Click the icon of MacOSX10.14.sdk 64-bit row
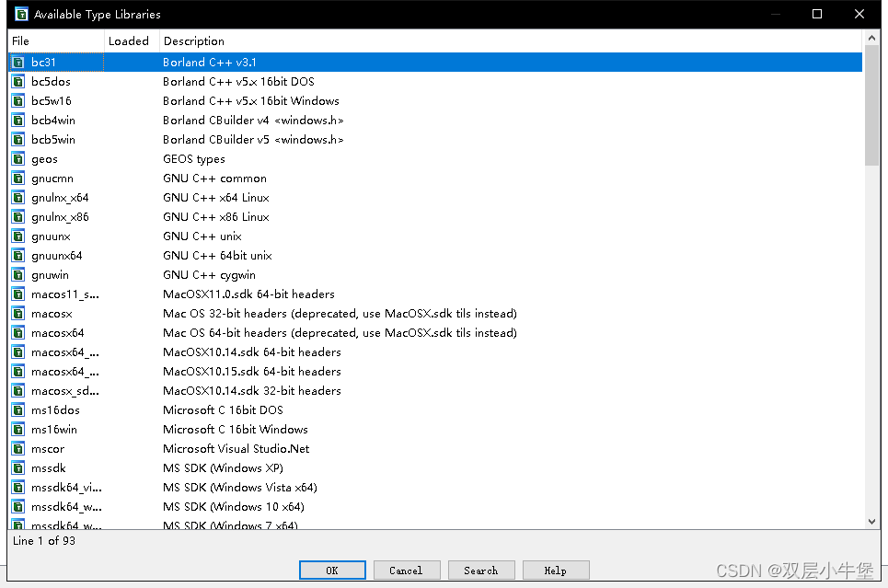 pos(18,352)
